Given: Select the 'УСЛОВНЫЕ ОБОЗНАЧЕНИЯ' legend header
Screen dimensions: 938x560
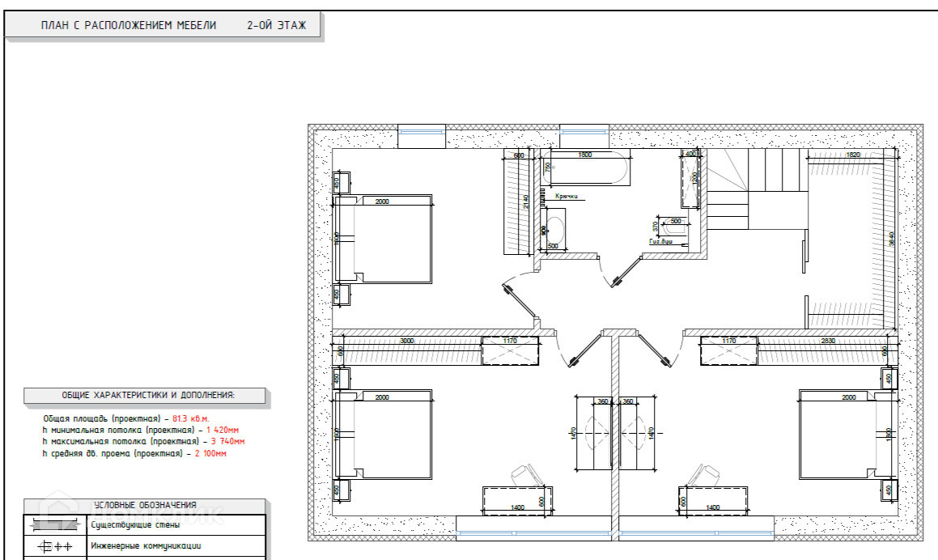Looking at the screenshot, I should click(146, 505).
